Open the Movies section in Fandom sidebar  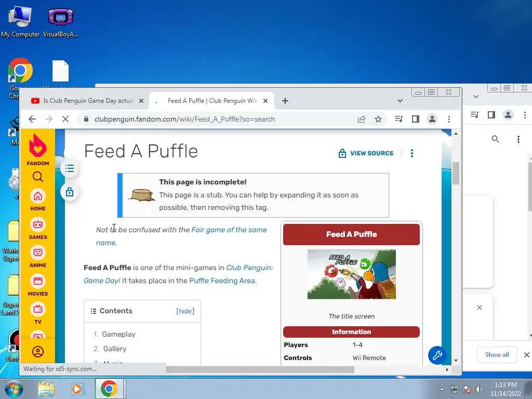(37, 285)
